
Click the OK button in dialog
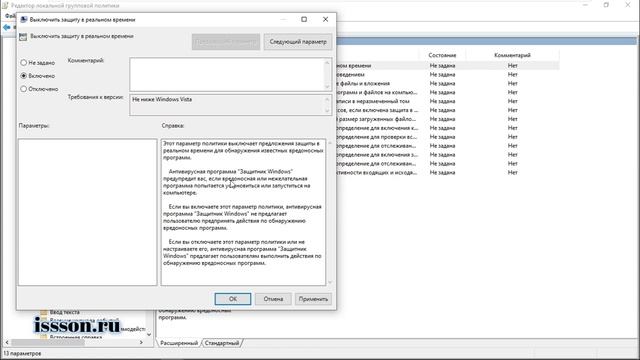233,299
